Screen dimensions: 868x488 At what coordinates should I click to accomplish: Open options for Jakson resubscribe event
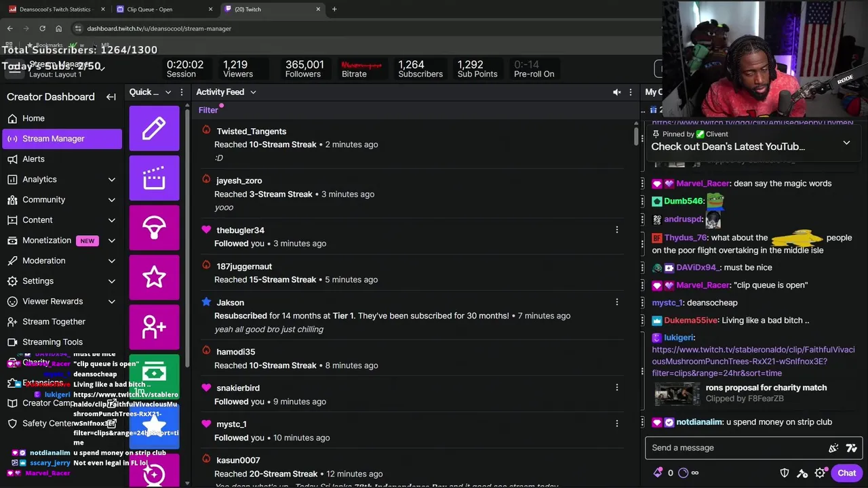pos(616,302)
